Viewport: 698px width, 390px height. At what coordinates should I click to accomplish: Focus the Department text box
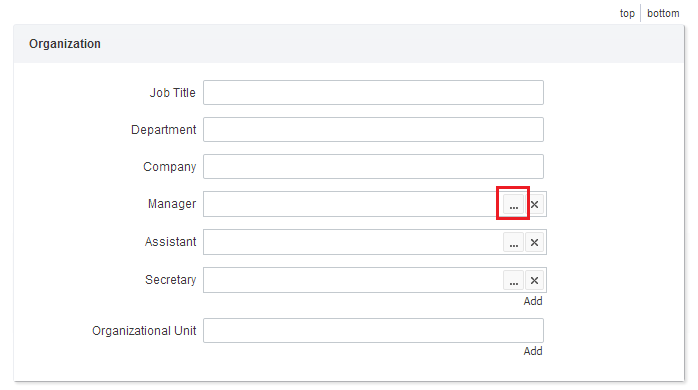click(x=373, y=130)
